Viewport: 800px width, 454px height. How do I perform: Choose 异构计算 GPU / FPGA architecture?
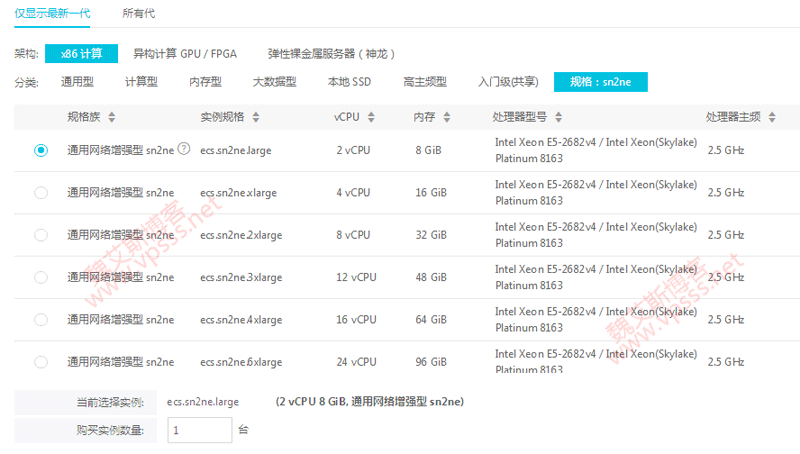[185, 54]
